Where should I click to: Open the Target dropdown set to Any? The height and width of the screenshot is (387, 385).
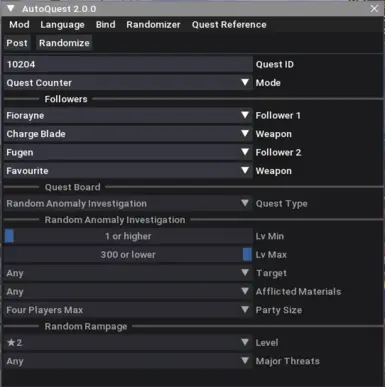pos(128,273)
